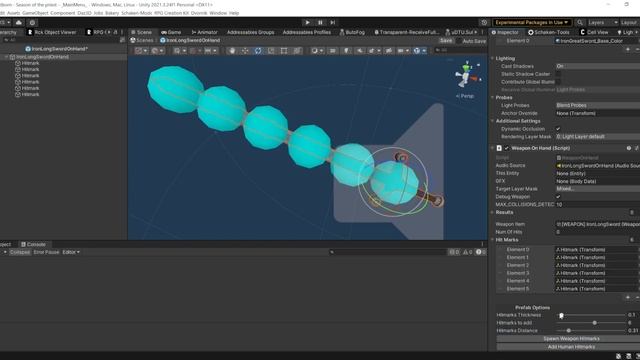Toggle scene lighting lightbulb icon
The width and height of the screenshot is (640, 360).
point(346,51)
